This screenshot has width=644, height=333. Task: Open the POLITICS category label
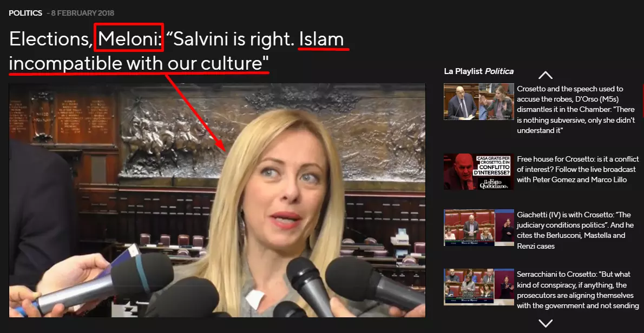point(25,13)
